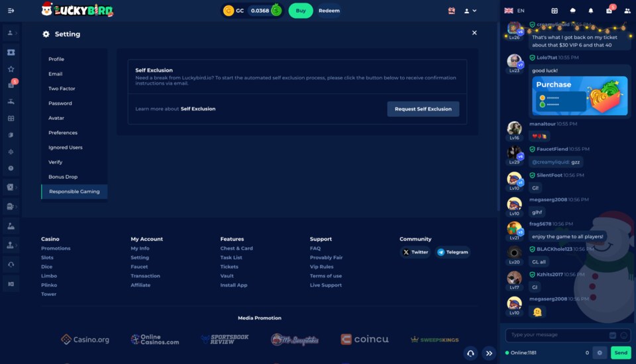636x364 pixels.
Task: Click the balance scale icon in sidebar
Action: [11, 152]
